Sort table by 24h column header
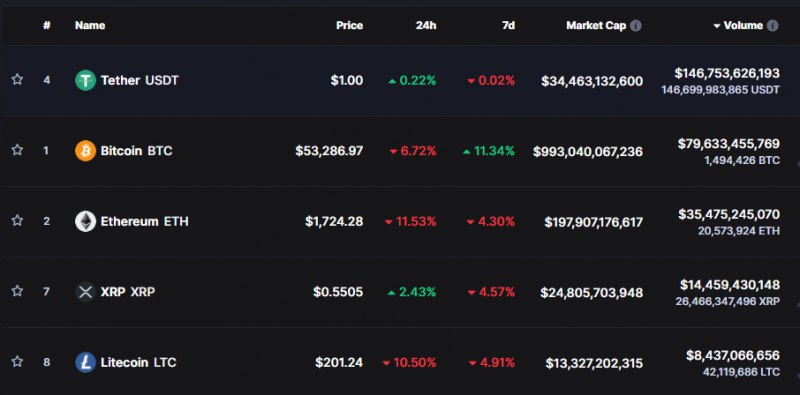The image size is (800, 395). point(426,26)
